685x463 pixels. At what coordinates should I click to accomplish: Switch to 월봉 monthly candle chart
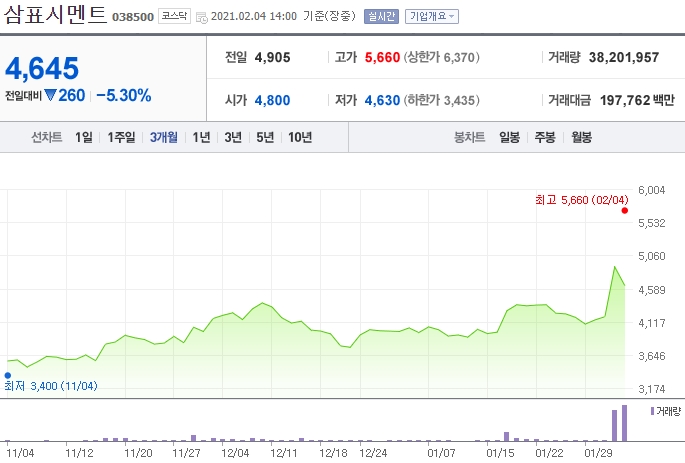click(581, 137)
